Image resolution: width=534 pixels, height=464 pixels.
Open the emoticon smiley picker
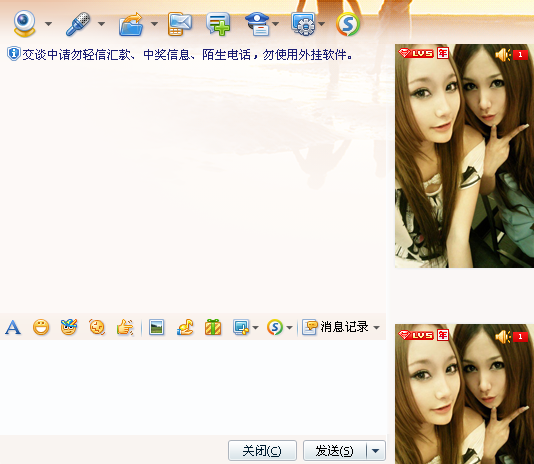pyautogui.click(x=41, y=327)
